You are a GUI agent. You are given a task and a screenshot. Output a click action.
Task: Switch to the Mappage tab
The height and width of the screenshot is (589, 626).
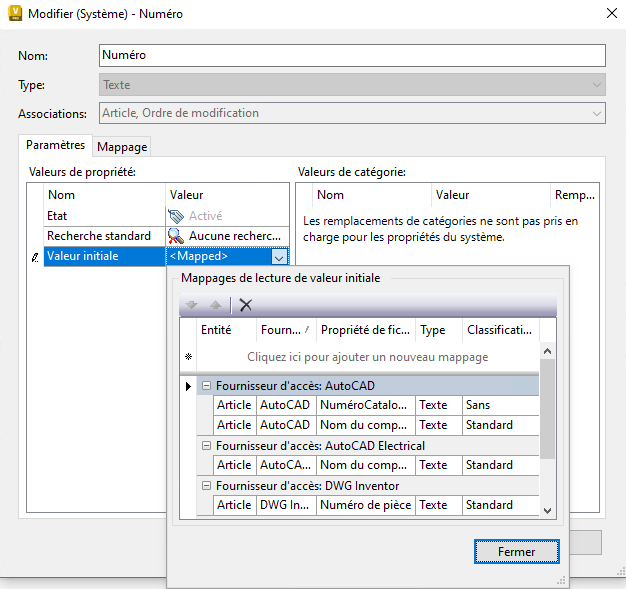coord(122,147)
